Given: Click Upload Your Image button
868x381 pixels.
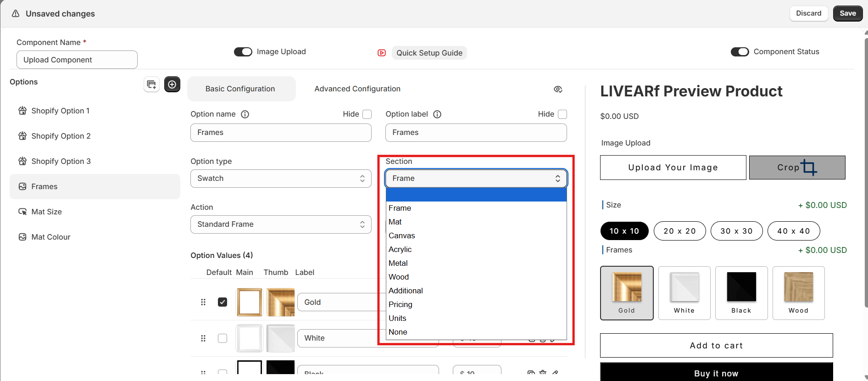Looking at the screenshot, I should [x=673, y=168].
